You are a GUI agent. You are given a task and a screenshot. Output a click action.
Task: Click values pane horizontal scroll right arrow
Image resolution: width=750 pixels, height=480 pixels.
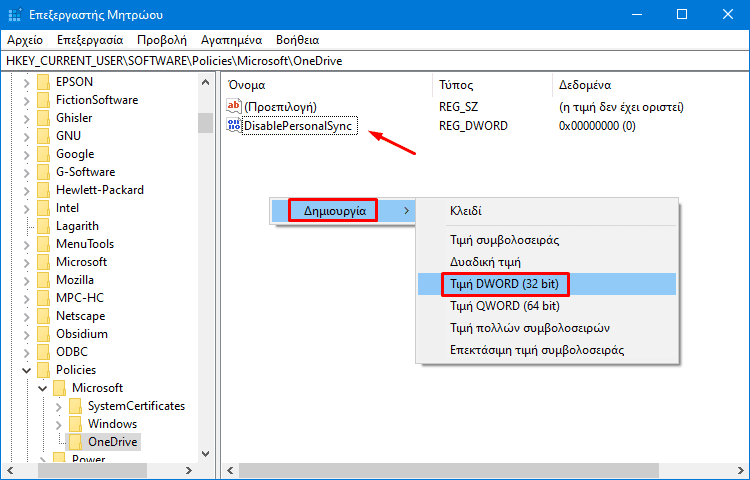[x=741, y=470]
